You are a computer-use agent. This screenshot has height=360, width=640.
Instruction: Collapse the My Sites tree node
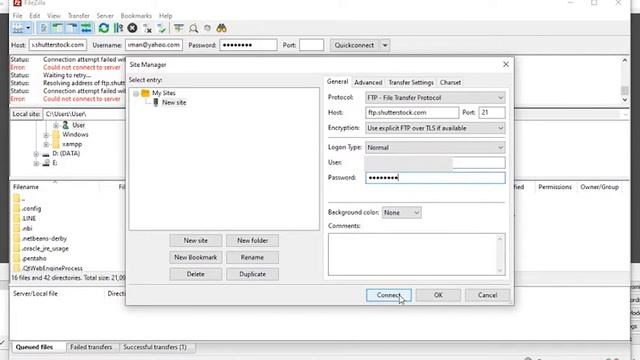tap(136, 93)
